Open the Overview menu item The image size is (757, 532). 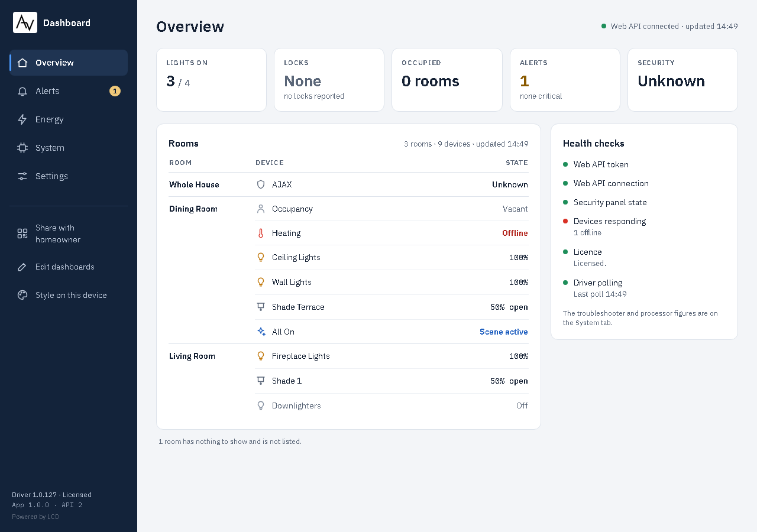click(x=69, y=63)
